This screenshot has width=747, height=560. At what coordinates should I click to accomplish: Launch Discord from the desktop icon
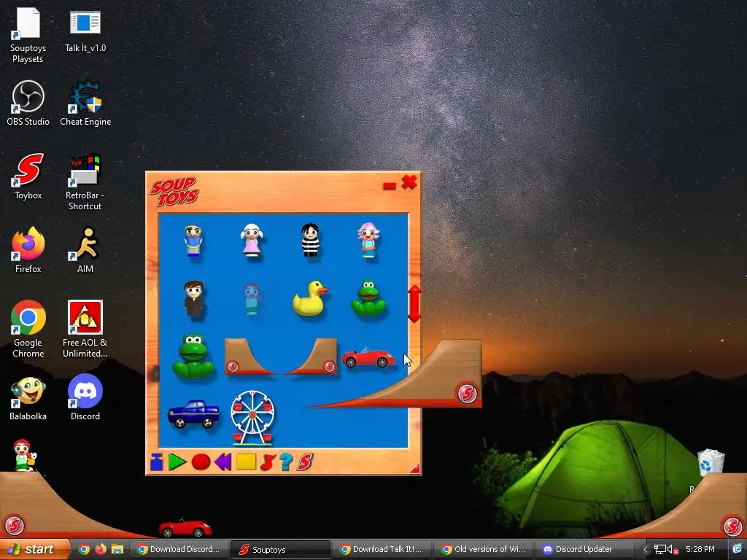click(85, 397)
